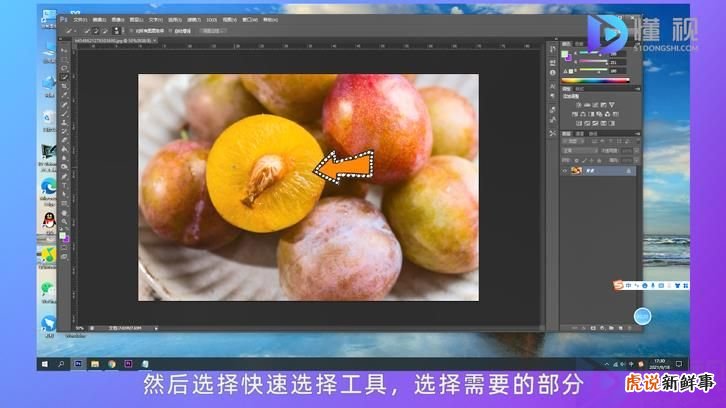726x408 pixels.
Task: Open the Edit (编辑) menu
Action: tap(99, 20)
